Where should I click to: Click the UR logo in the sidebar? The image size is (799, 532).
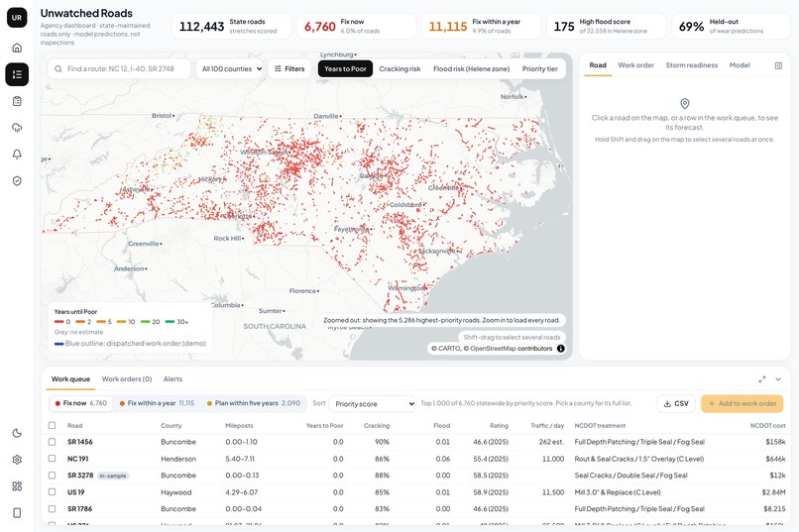pyautogui.click(x=17, y=17)
